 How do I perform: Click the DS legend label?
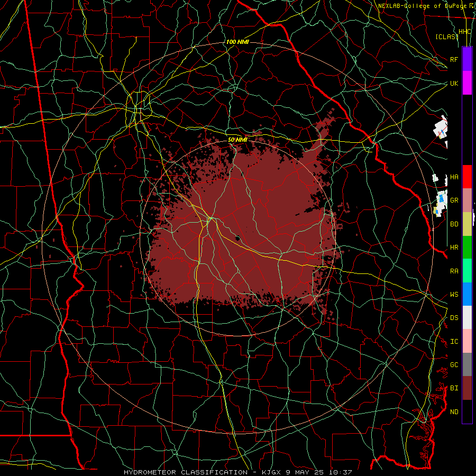pyautogui.click(x=454, y=318)
